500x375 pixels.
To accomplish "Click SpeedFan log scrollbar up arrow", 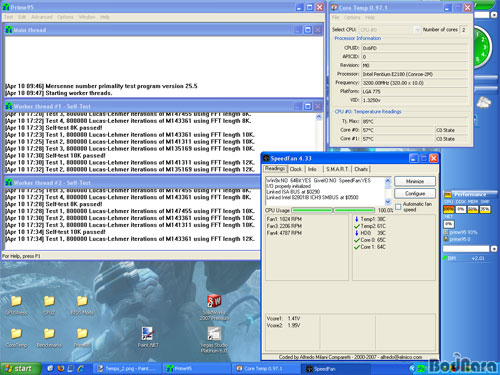I will [x=388, y=181].
